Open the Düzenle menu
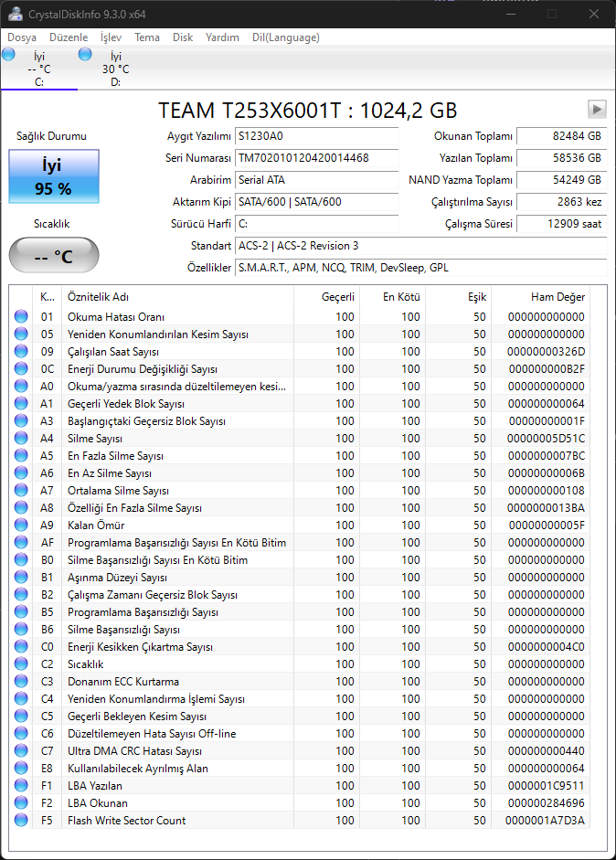 point(69,37)
